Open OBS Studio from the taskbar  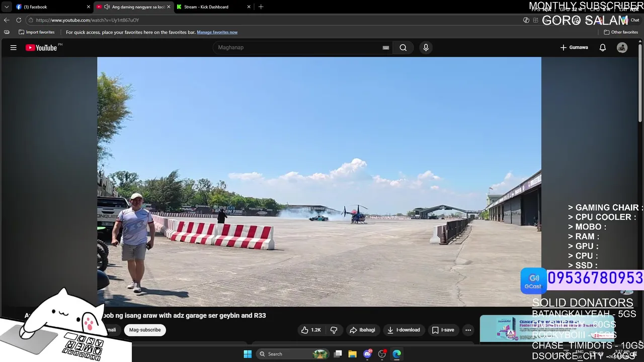click(382, 354)
